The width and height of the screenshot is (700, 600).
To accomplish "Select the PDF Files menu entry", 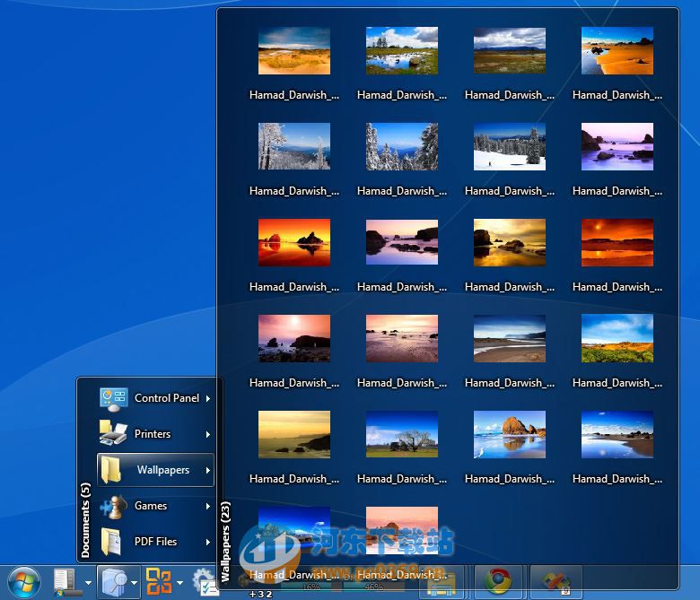I will (155, 542).
